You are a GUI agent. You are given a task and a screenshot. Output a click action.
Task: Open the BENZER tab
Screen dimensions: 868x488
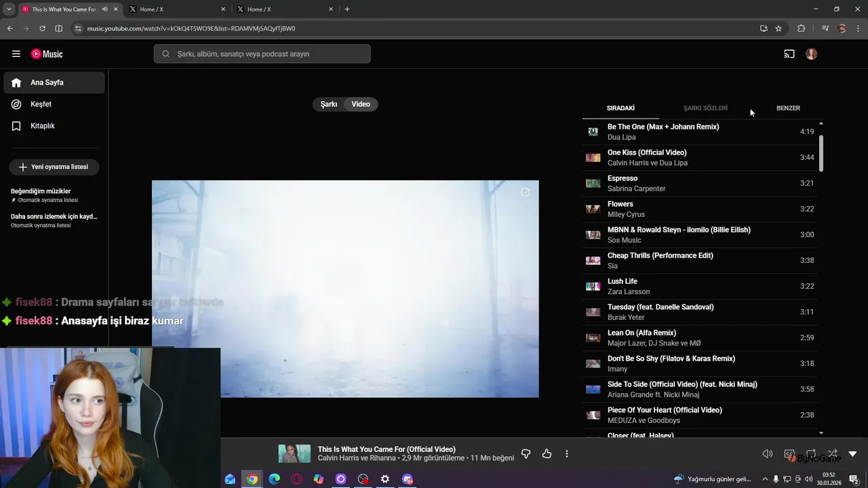coord(788,108)
